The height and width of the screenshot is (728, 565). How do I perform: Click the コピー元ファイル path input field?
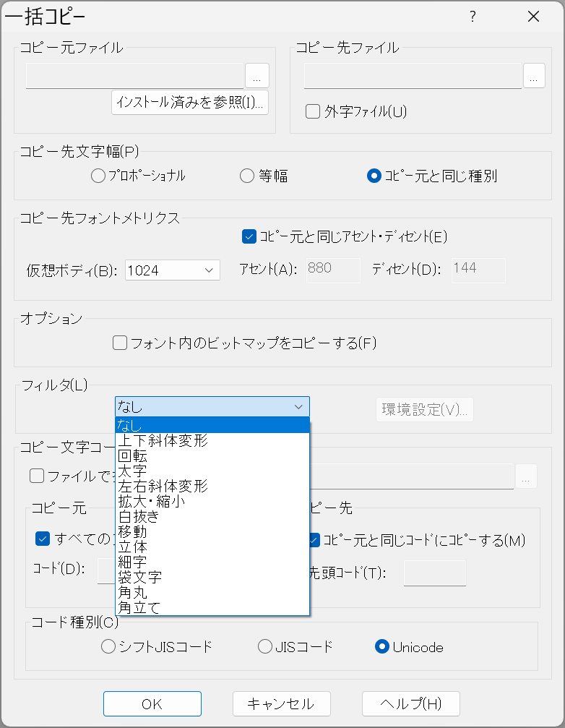[135, 76]
